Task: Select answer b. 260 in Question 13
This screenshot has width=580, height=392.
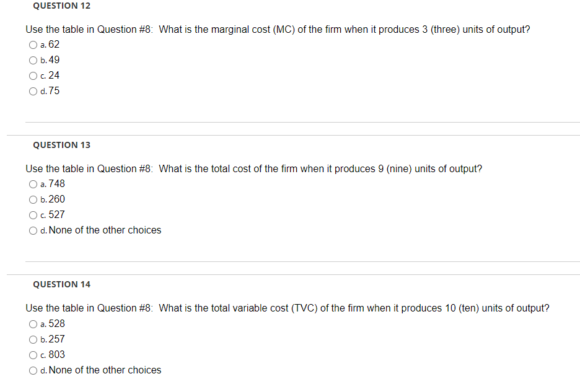Action: tap(33, 199)
